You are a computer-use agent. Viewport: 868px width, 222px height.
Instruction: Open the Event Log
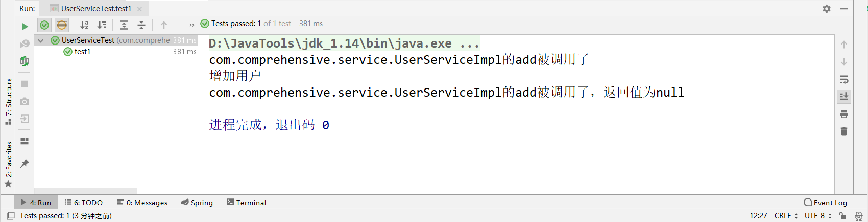(825, 203)
